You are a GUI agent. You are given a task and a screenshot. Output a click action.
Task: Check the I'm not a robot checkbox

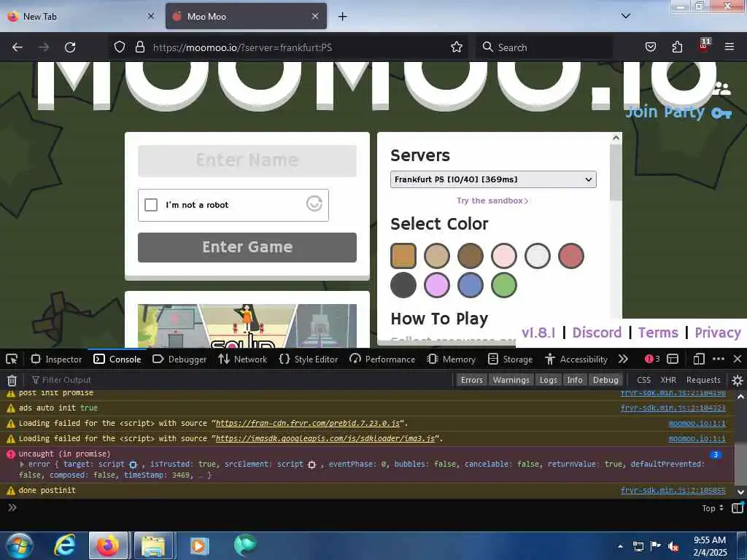[151, 205]
